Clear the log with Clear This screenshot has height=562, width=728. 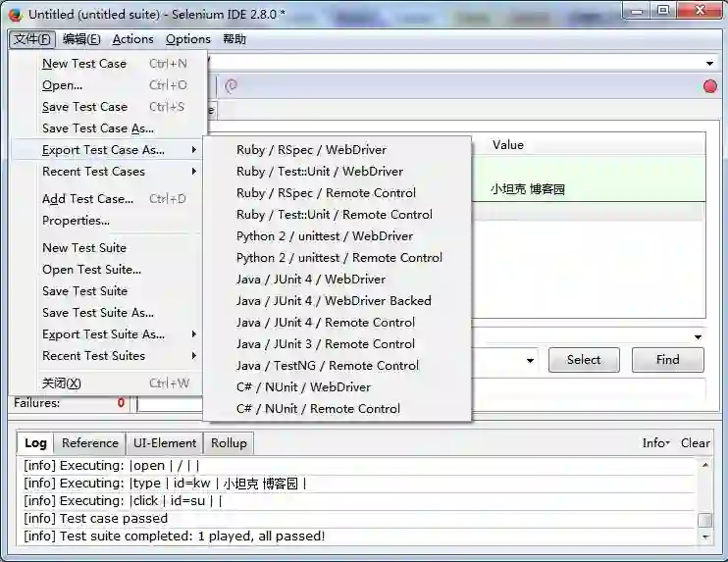pos(695,443)
